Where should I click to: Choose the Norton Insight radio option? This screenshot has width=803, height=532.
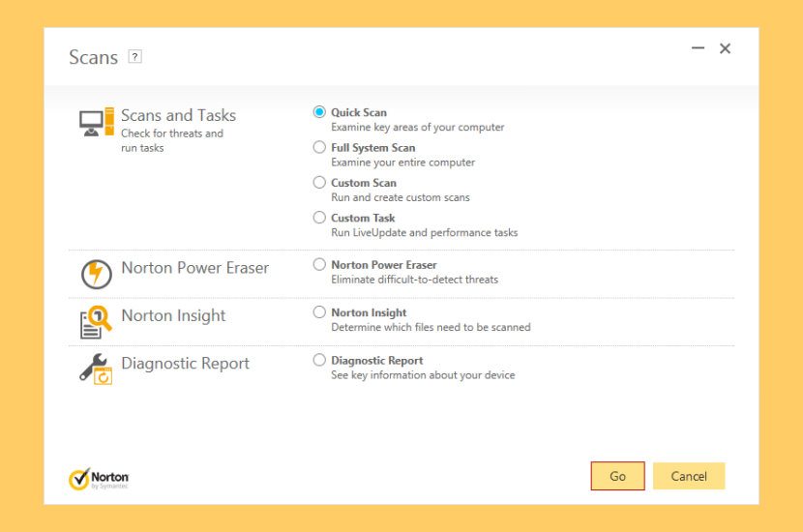pyautogui.click(x=319, y=312)
